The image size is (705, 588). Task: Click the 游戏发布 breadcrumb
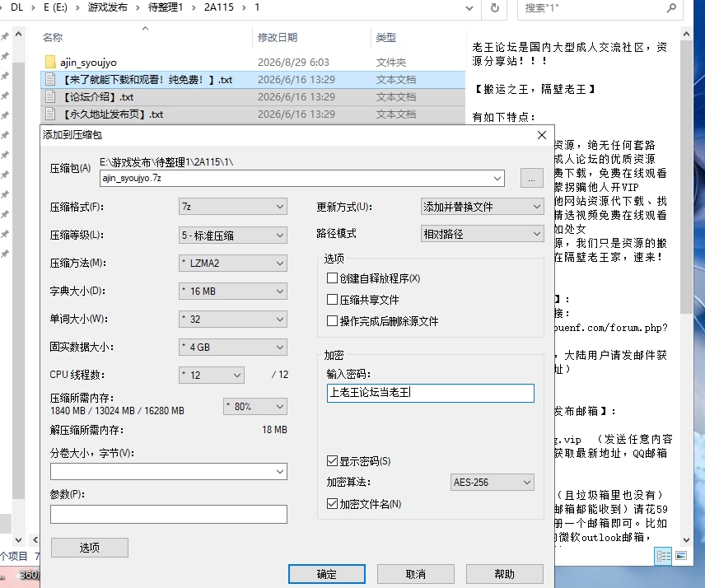(x=107, y=7)
